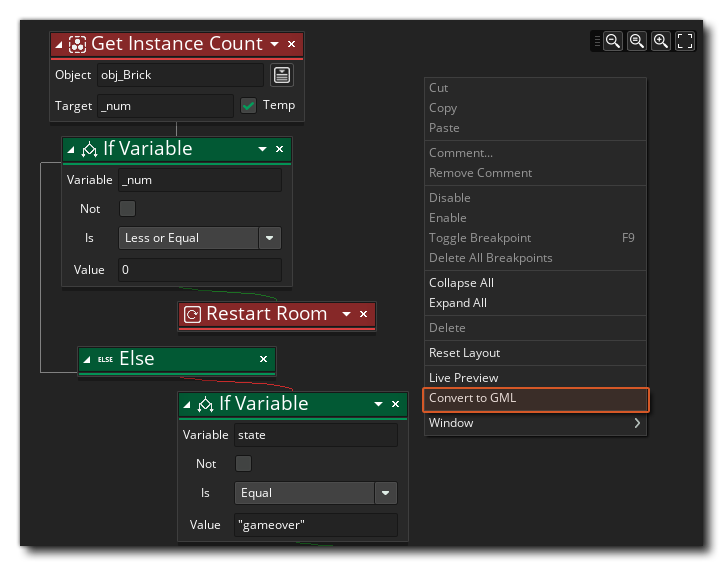
Task: Choose Live Preview in the context menu
Action: (463, 378)
